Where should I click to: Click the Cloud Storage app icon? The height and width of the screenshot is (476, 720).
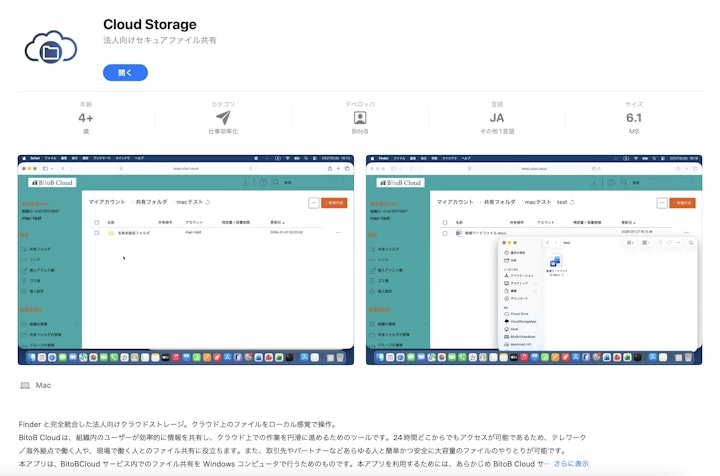coord(51,47)
